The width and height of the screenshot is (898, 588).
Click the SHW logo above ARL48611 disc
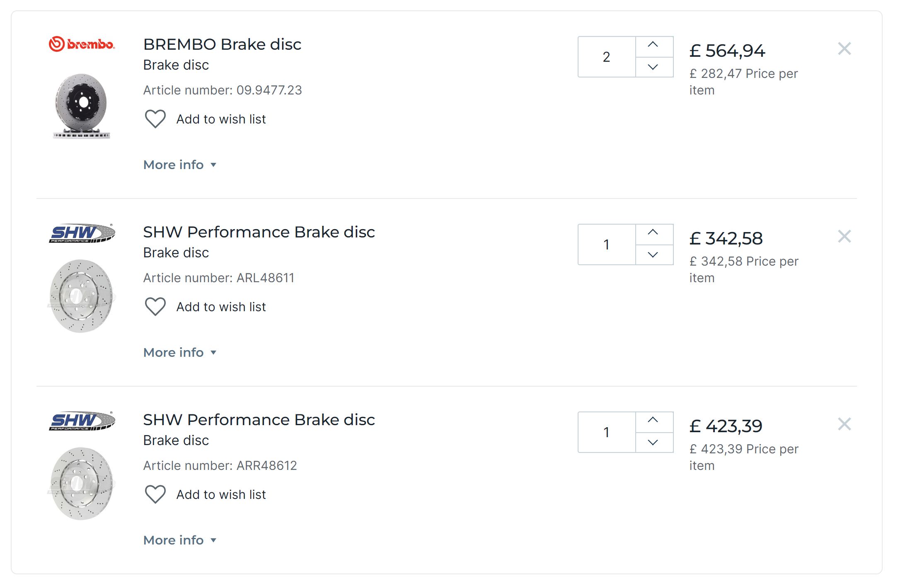(82, 234)
